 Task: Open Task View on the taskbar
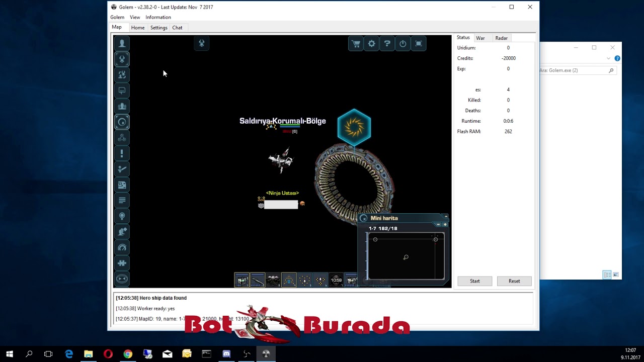pos(48,354)
